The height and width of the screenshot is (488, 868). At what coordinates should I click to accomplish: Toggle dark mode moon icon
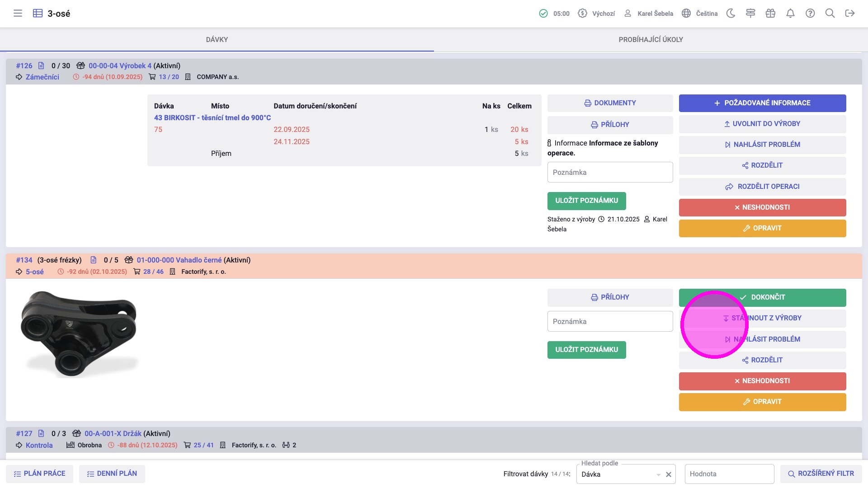click(731, 14)
